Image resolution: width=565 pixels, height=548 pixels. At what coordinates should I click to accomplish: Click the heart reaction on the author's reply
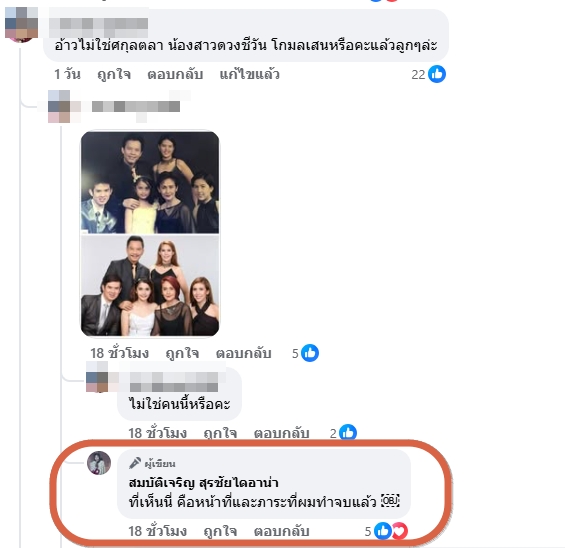pos(399,531)
